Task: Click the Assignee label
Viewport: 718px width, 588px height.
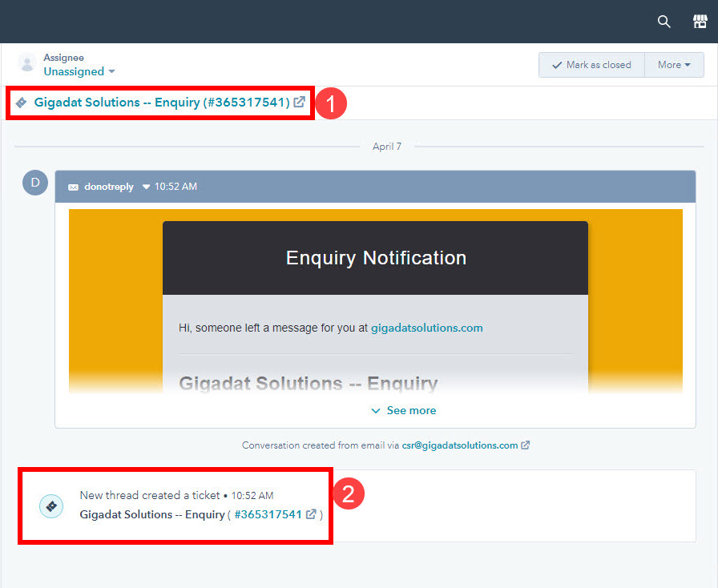Action: tap(63, 58)
